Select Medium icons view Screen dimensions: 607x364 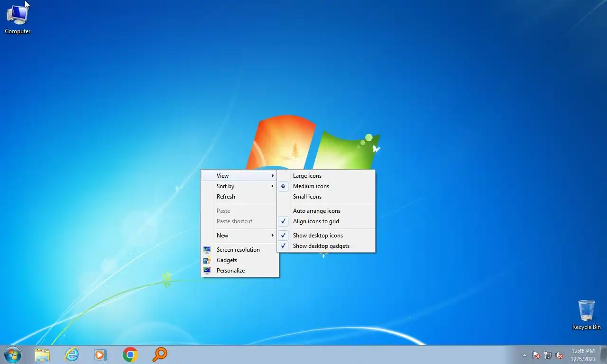coord(326,186)
